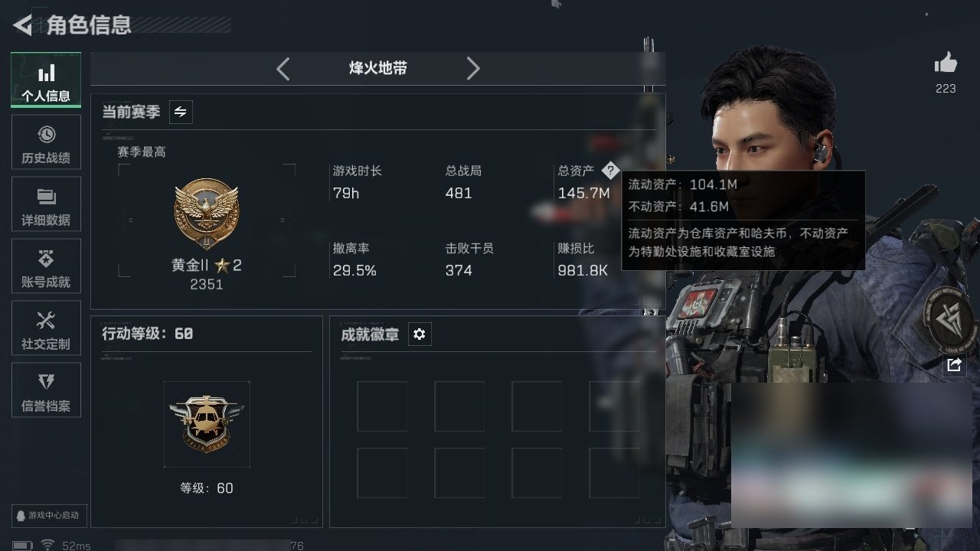980x551 pixels.
Task: Switch season with the 当前赛季 swap icon
Action: point(181,112)
